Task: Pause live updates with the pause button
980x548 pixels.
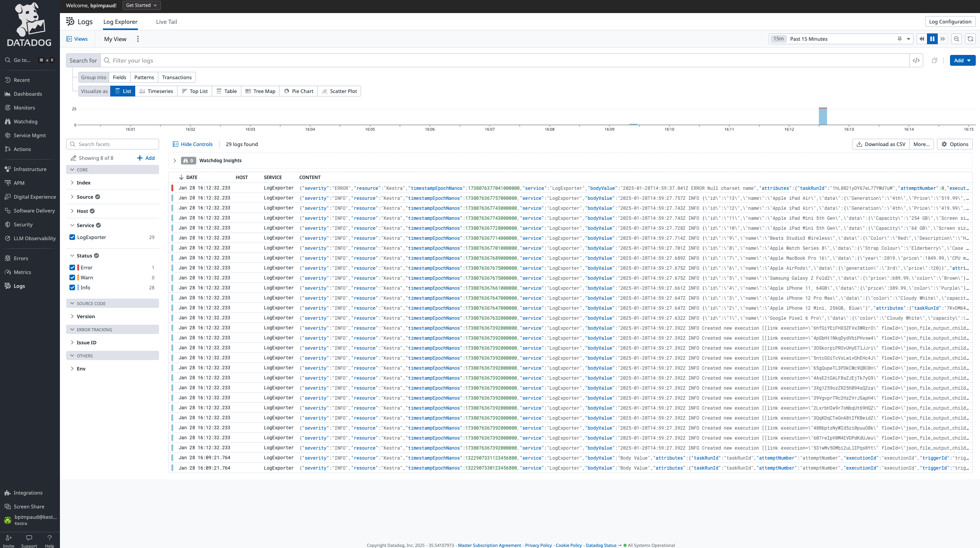Action: pyautogui.click(x=932, y=39)
